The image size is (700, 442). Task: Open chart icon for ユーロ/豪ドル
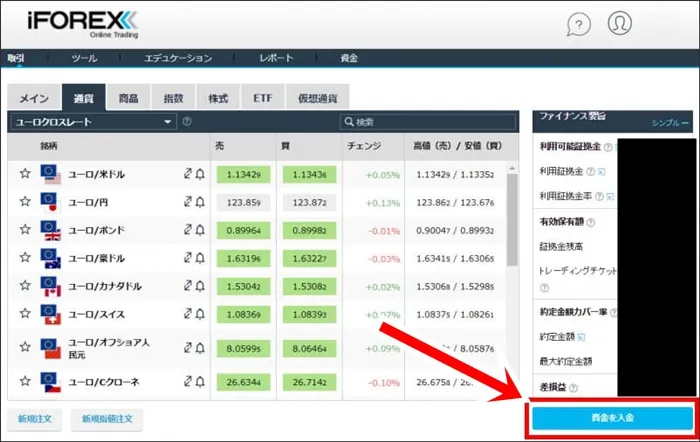pos(188,258)
